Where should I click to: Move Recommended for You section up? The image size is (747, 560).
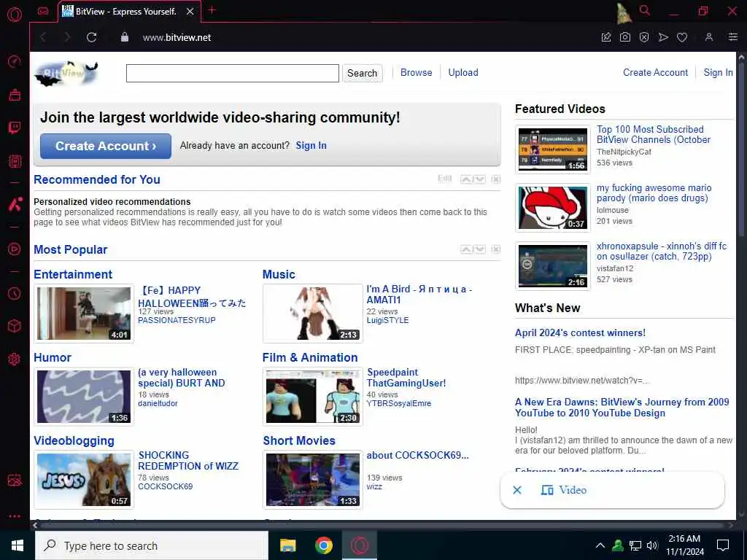[x=466, y=179]
